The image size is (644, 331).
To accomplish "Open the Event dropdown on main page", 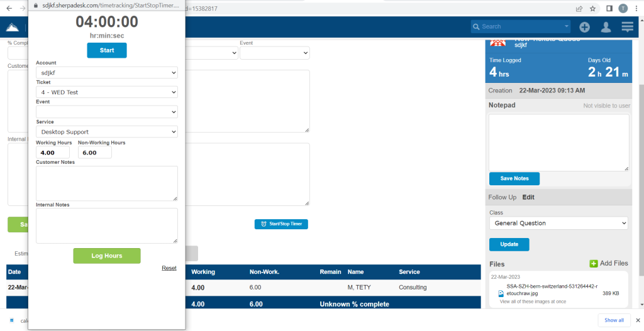I will click(x=275, y=53).
